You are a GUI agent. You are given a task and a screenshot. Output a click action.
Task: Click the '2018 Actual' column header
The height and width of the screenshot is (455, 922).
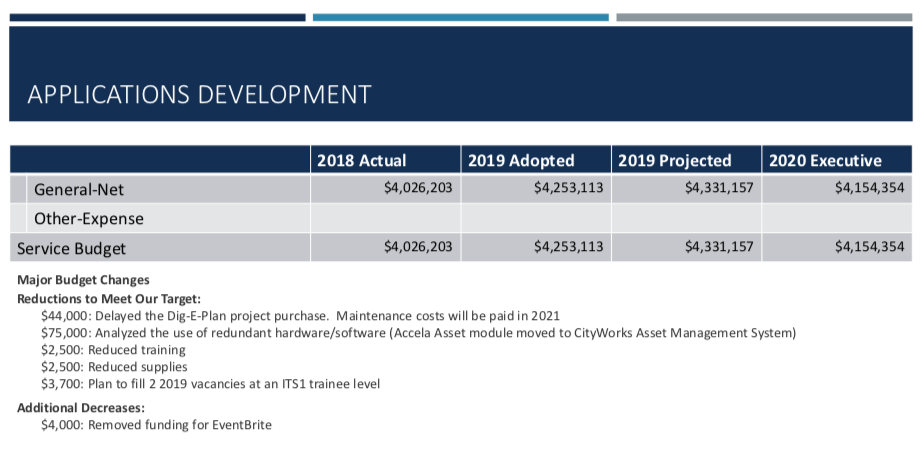coord(362,160)
